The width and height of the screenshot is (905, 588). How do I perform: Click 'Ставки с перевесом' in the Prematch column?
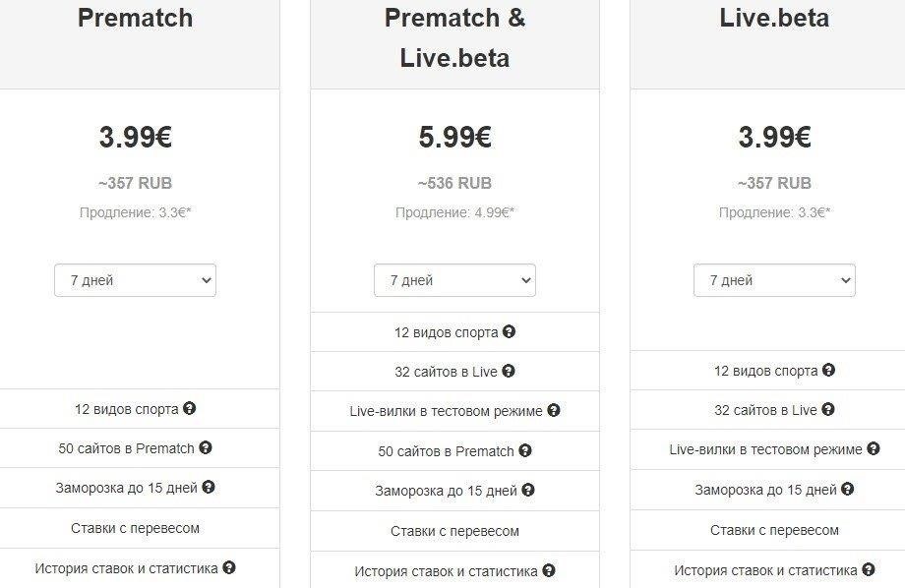pos(135,528)
